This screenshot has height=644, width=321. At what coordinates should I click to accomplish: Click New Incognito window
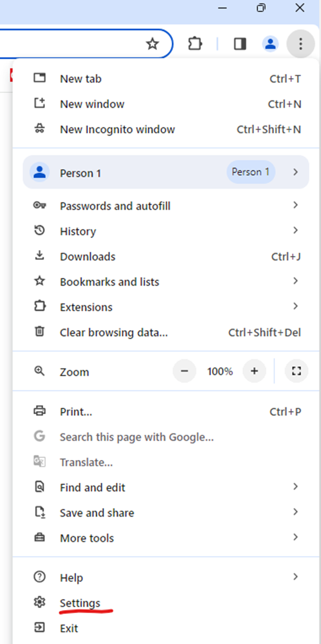pos(117,129)
